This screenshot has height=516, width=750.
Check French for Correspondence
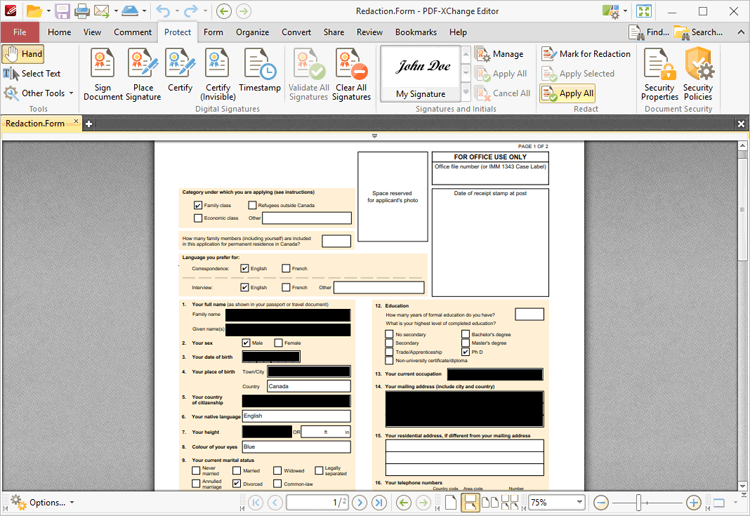point(286,268)
